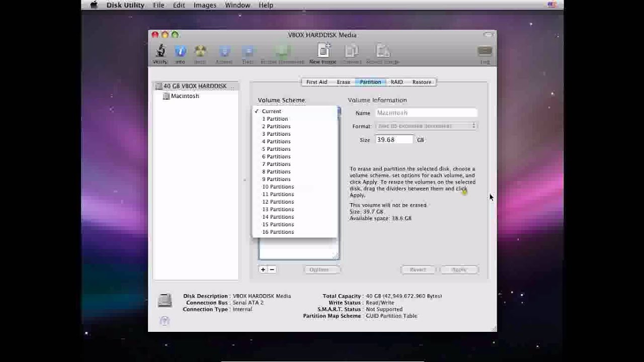Viewport: 644px width, 362px height.
Task: Click the sidebar splitter handle dot
Action: tap(245, 179)
